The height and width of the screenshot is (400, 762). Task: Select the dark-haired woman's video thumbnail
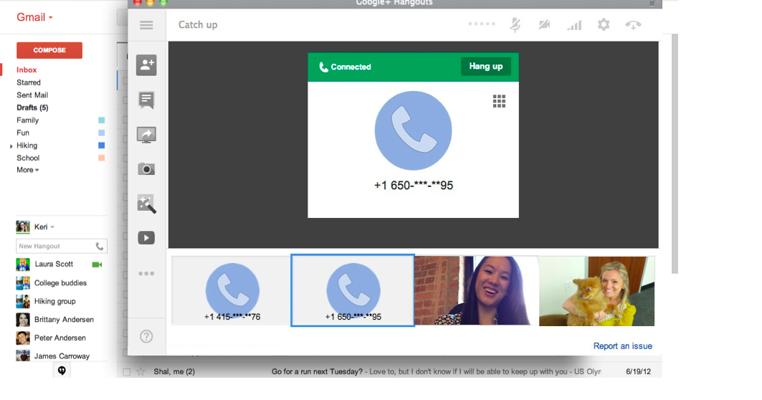coord(476,291)
